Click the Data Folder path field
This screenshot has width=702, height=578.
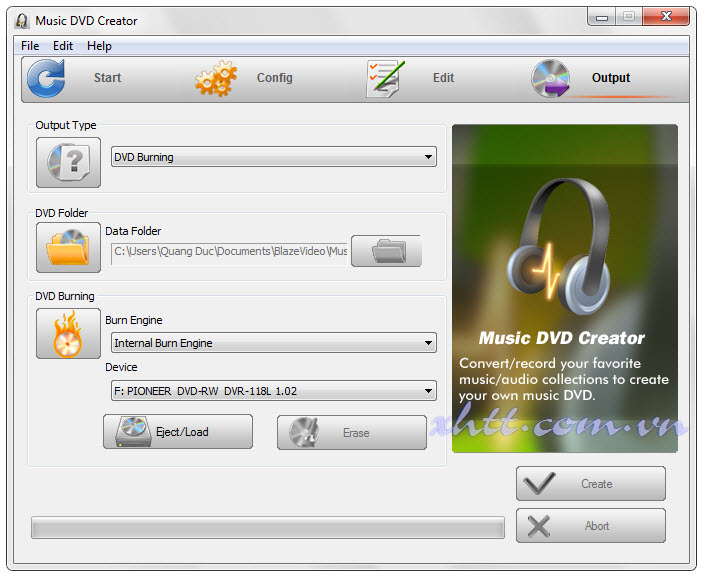(229, 253)
